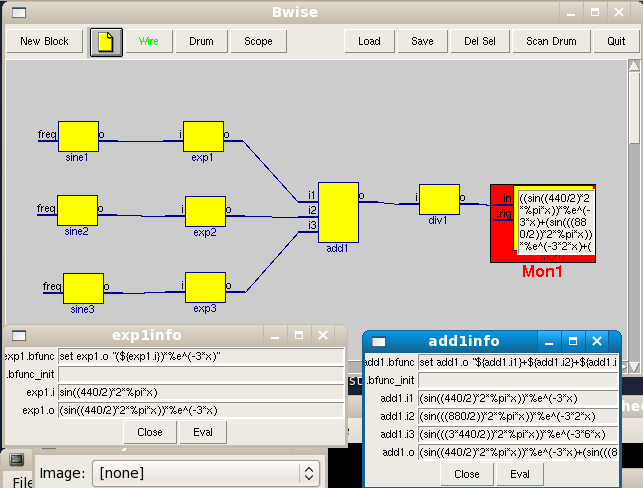Click the File menu at bottom left
The image size is (643, 488).
tap(23, 482)
